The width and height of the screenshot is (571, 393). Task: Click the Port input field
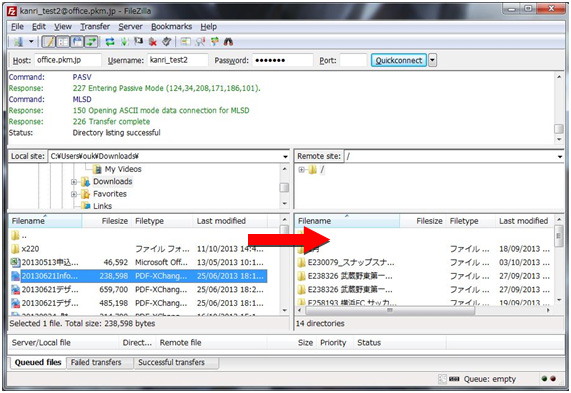[x=353, y=60]
